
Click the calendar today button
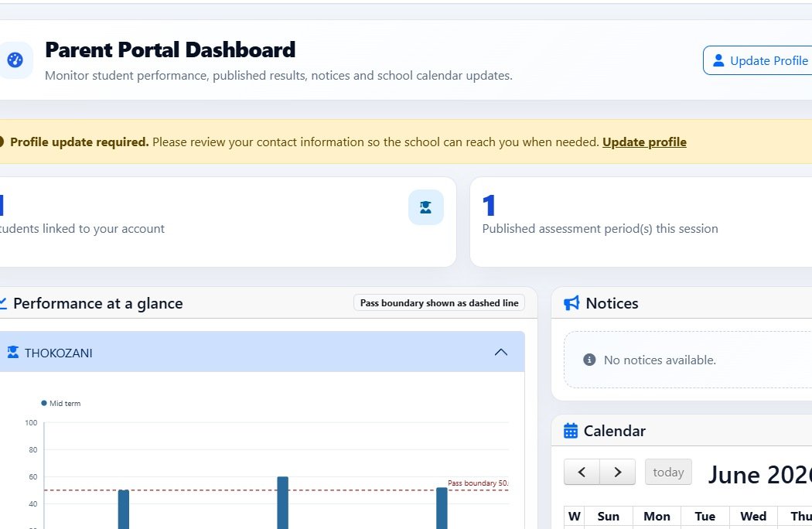[668, 472]
